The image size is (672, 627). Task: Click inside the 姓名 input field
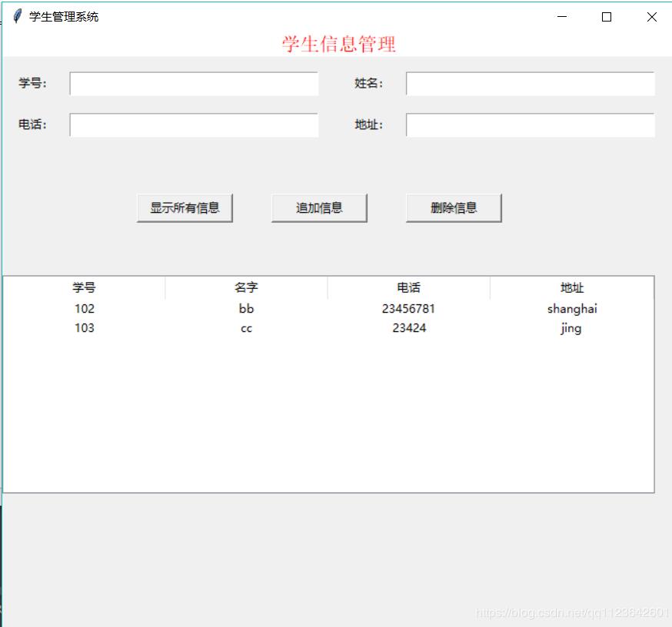(x=529, y=83)
